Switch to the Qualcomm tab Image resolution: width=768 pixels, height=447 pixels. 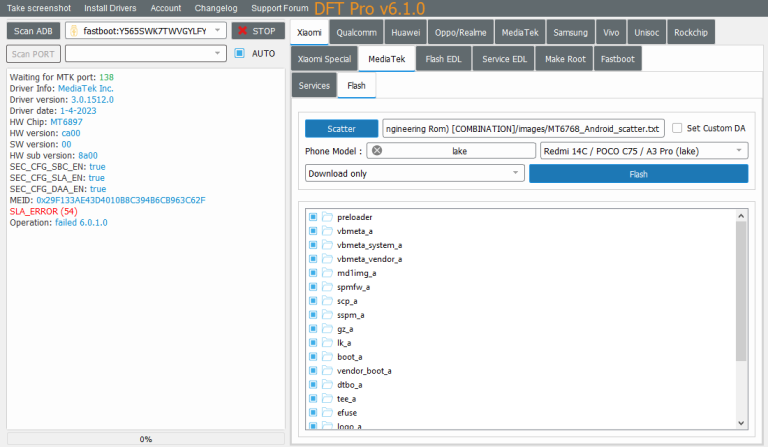click(356, 32)
